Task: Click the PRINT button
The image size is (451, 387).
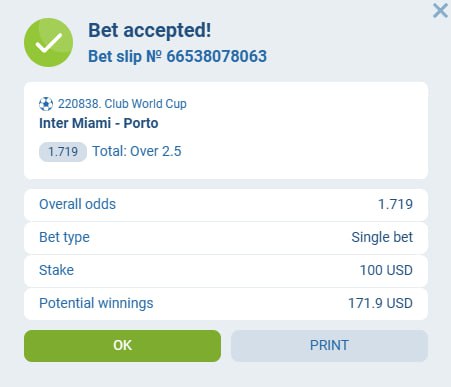Action: tap(329, 346)
